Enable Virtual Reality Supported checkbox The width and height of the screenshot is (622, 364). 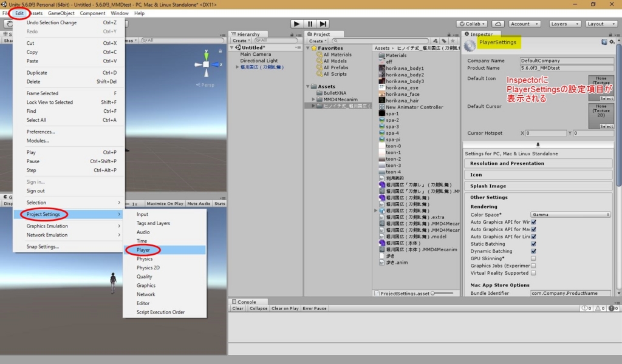pyautogui.click(x=533, y=273)
